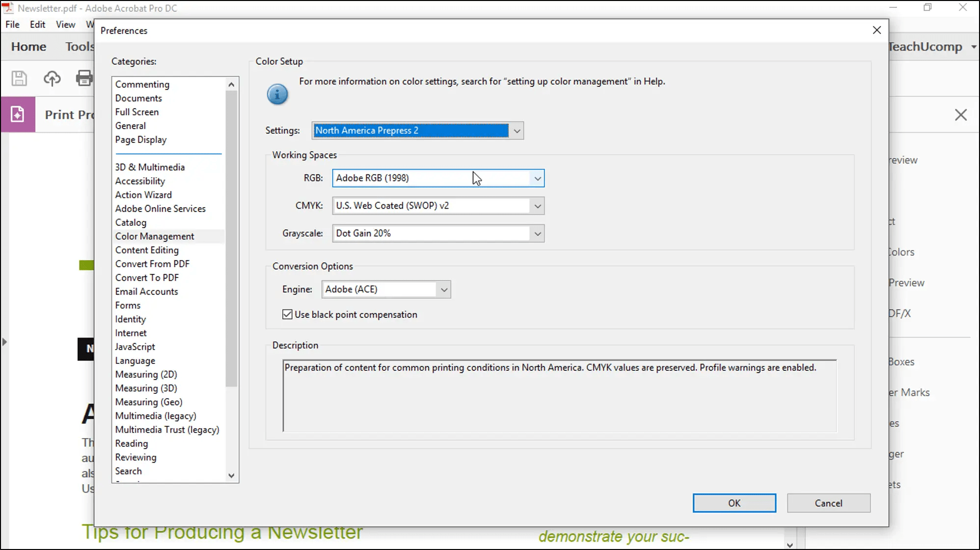Screen dimensions: 980x550
Task: Switch to the Home tab
Action: coord(28,47)
